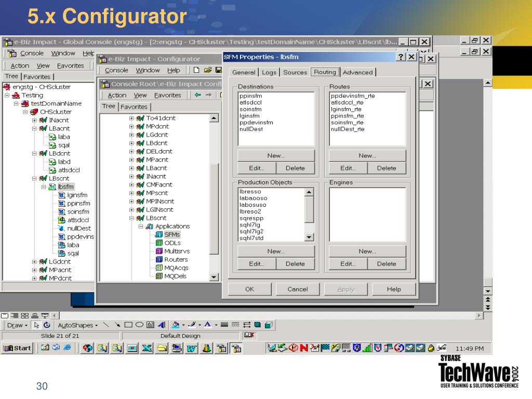Viewport: 532px width, 399px height.
Task: Open the Dash Style tool
Action: [235, 325]
